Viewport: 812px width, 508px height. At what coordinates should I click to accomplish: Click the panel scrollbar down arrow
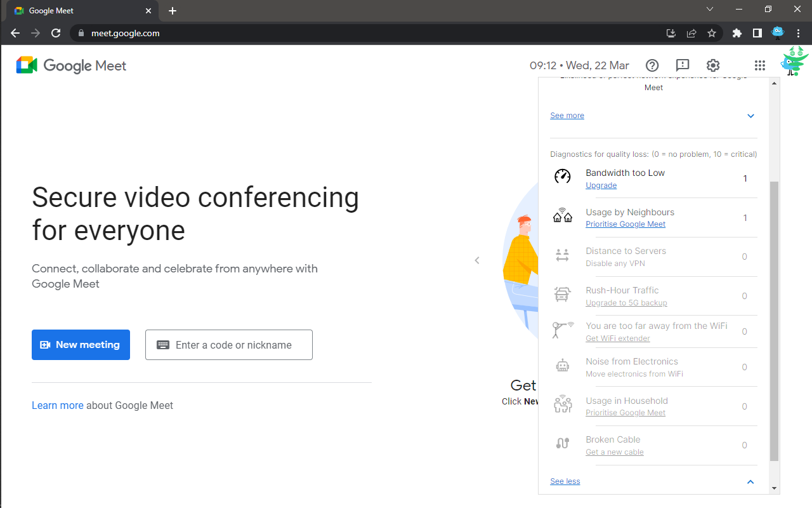[773, 488]
